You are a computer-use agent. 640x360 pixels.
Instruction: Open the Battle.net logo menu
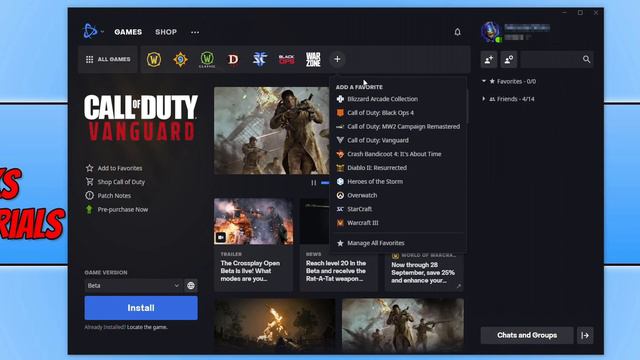click(x=90, y=31)
